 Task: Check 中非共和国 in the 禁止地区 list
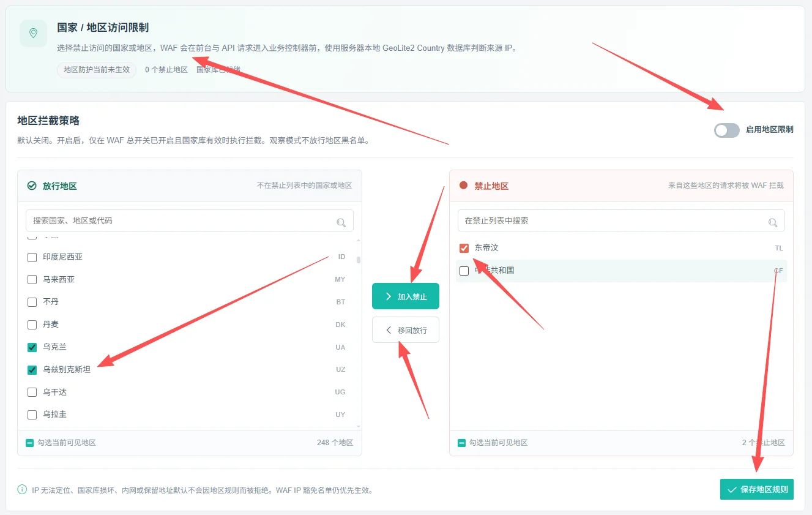tap(464, 271)
